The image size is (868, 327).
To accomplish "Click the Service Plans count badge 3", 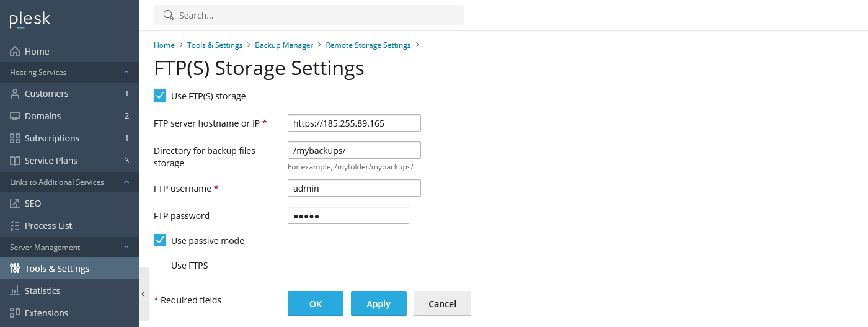I will tap(126, 161).
